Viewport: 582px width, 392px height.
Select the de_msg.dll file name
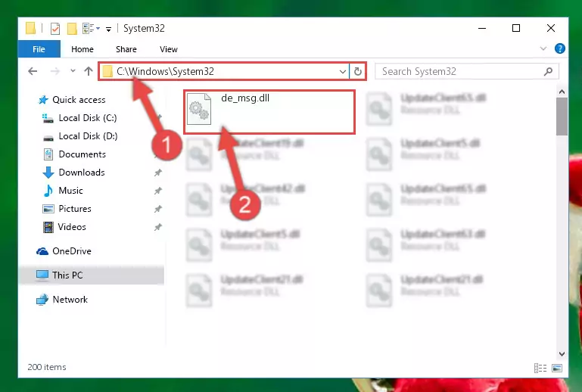245,98
